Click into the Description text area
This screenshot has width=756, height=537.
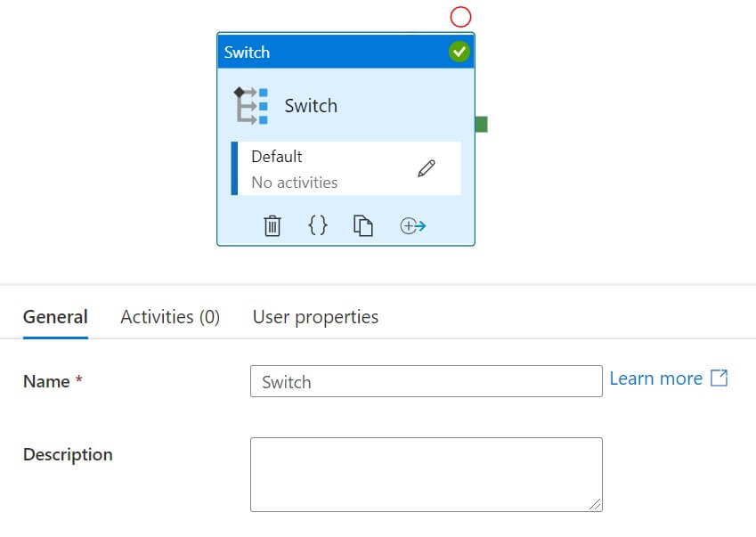[x=426, y=474]
